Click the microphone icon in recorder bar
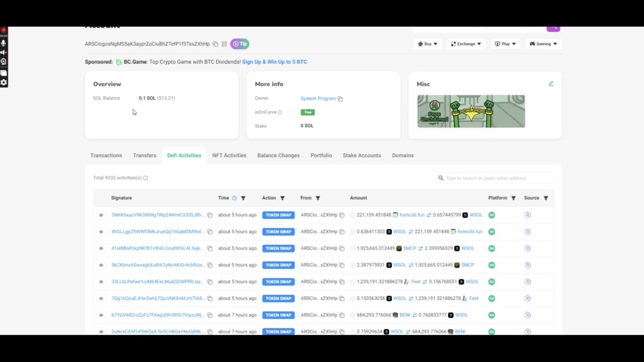The image size is (644, 362). [4, 43]
